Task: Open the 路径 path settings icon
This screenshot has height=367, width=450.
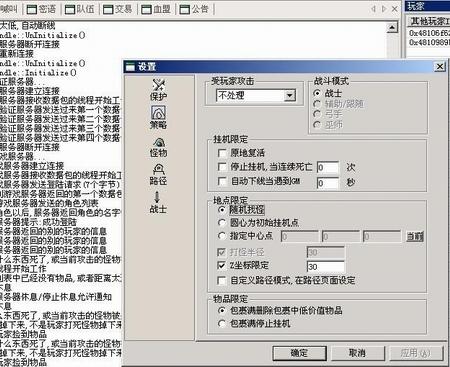Action: [158, 175]
